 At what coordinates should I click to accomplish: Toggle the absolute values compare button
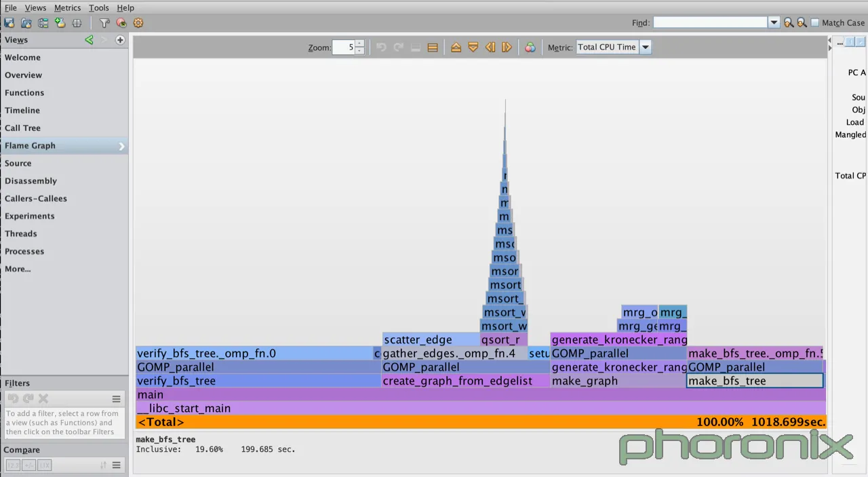point(13,465)
